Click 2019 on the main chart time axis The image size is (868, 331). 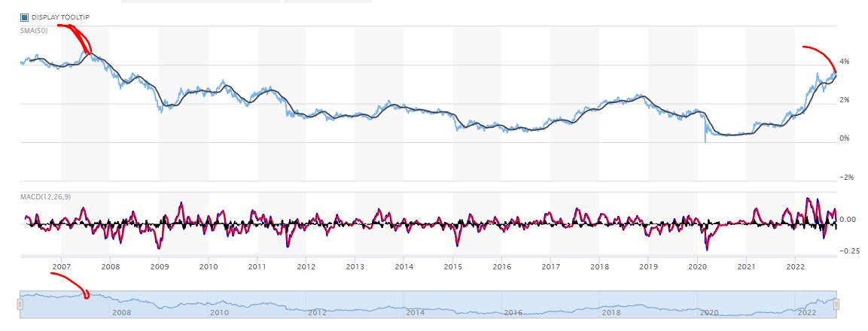coord(649,267)
